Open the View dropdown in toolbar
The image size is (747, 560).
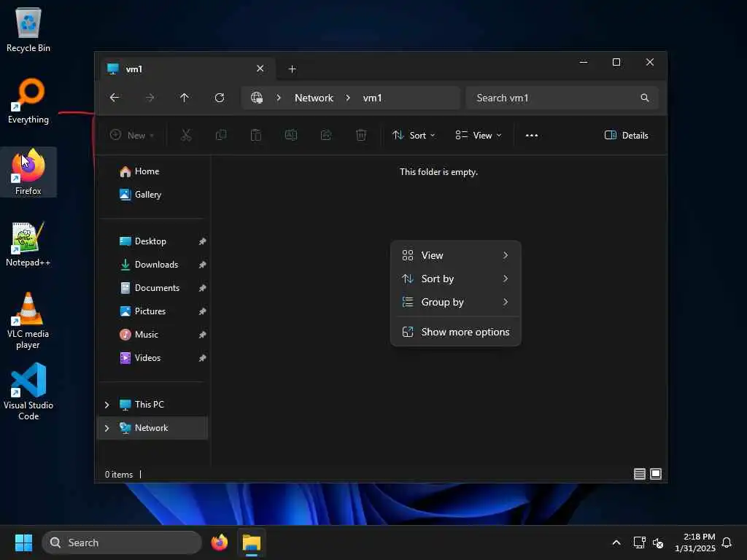click(x=479, y=135)
